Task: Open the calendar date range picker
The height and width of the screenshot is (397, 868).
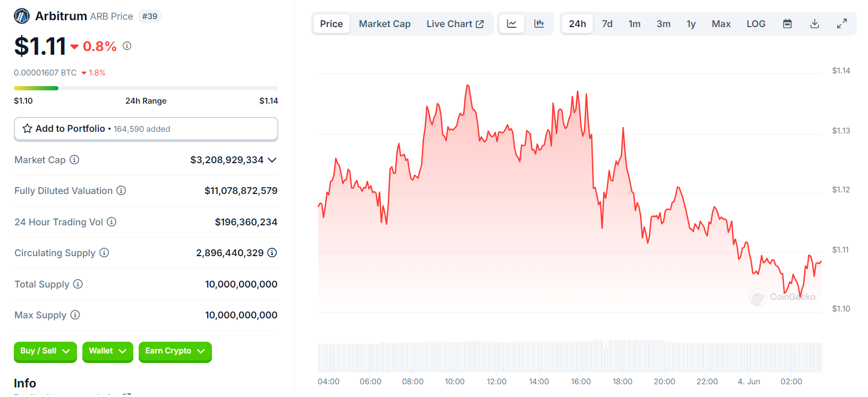Action: (x=787, y=24)
